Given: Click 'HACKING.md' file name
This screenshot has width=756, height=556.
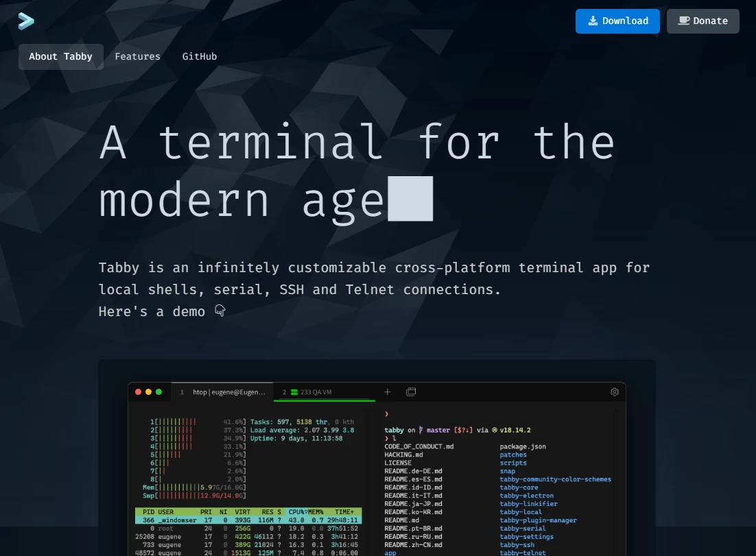Looking at the screenshot, I should [403, 455].
